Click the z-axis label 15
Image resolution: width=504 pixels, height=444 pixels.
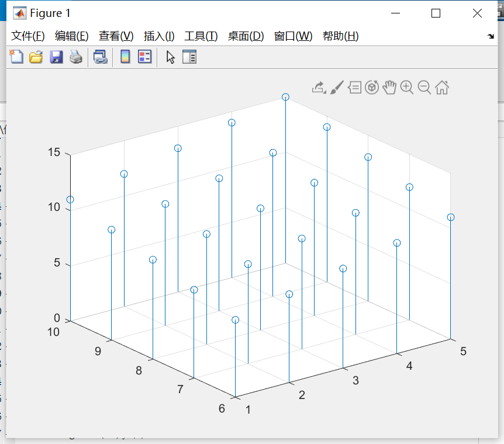click(54, 152)
